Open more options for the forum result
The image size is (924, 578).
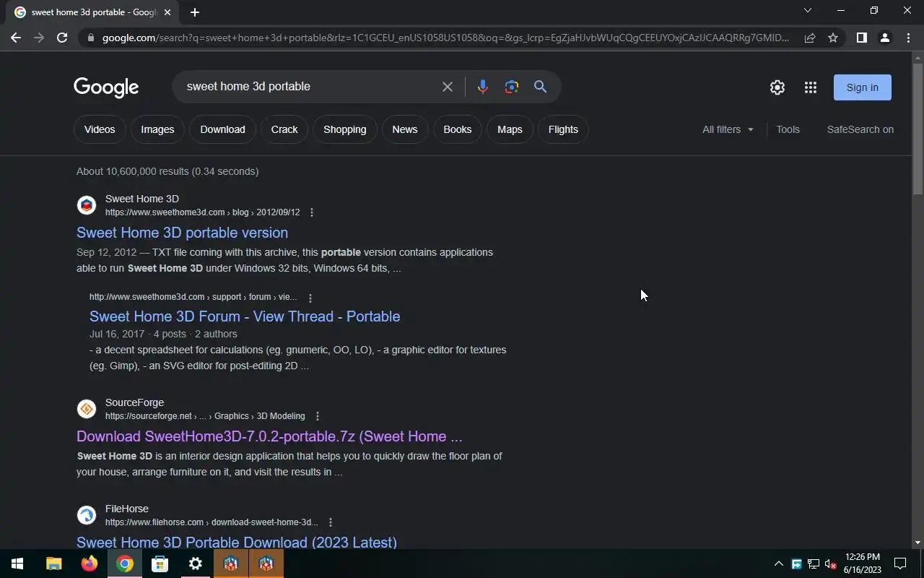coord(310,298)
